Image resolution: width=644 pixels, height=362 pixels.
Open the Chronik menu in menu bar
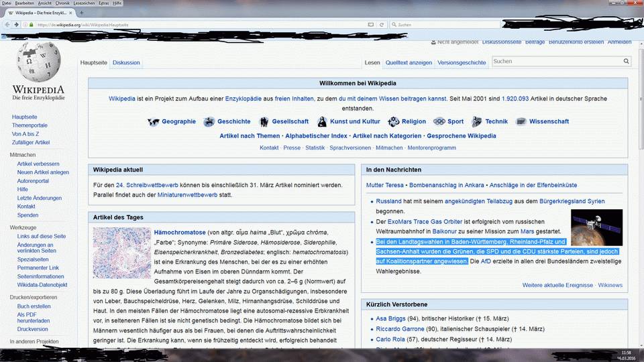[x=62, y=3]
